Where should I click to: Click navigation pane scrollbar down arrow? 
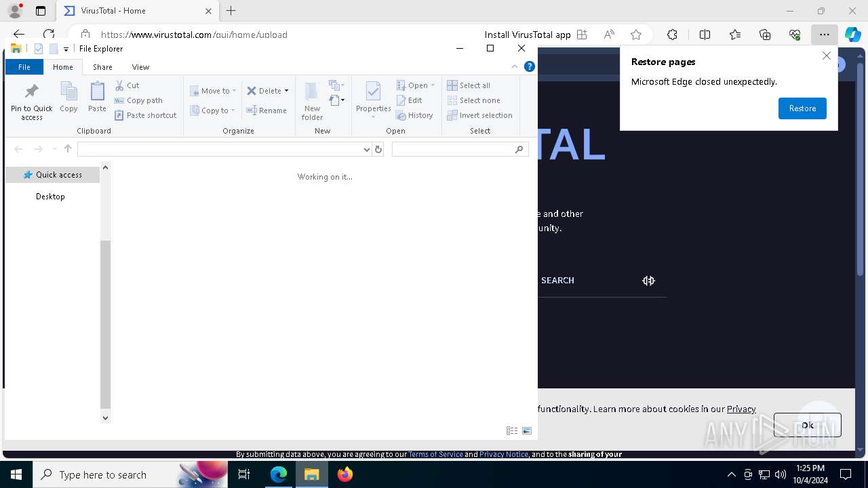tap(105, 418)
